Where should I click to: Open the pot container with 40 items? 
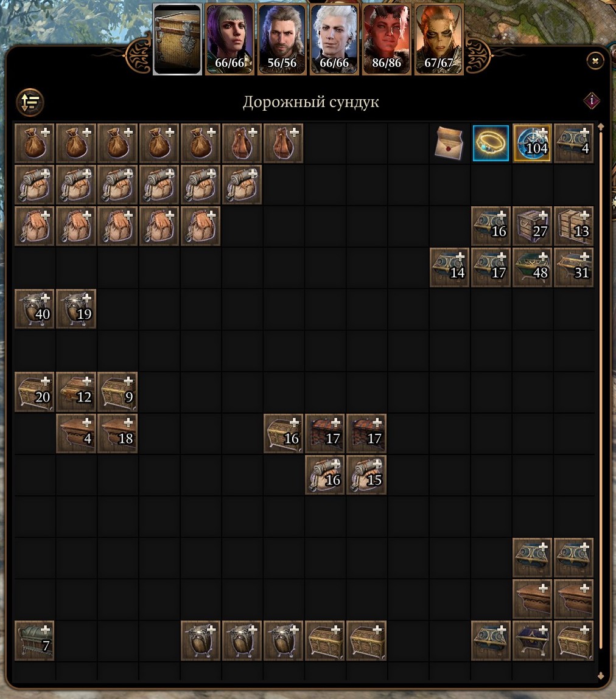pyautogui.click(x=34, y=308)
